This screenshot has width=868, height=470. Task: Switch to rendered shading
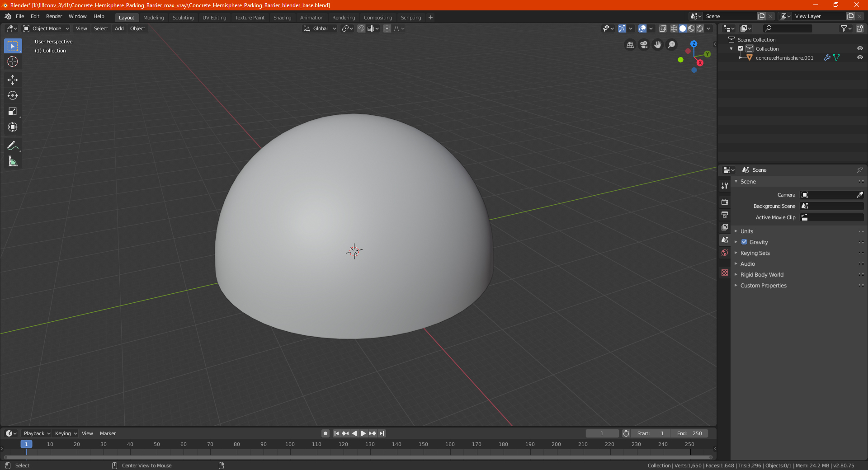pyautogui.click(x=700, y=28)
